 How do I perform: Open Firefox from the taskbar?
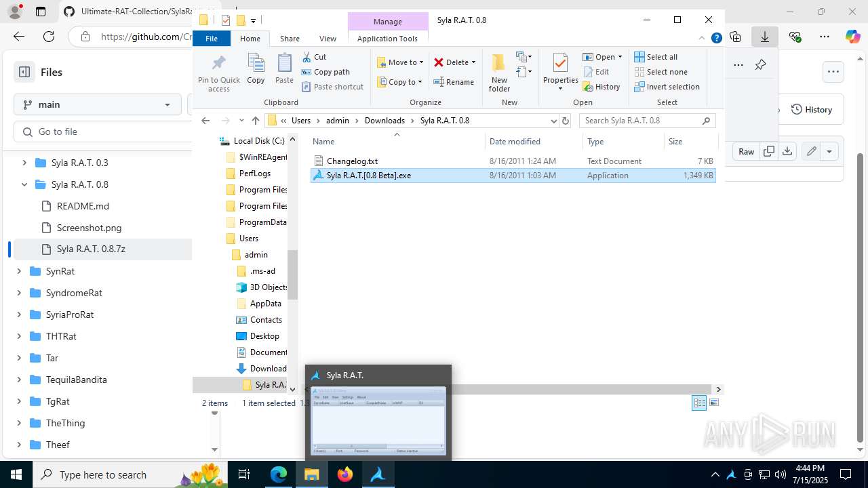pos(345,474)
